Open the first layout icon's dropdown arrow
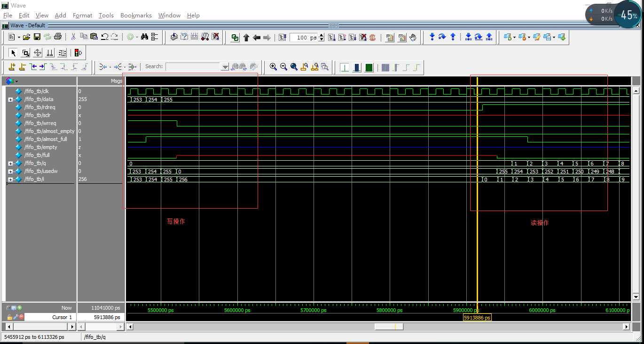The height and width of the screenshot is (344, 644). coord(514,37)
